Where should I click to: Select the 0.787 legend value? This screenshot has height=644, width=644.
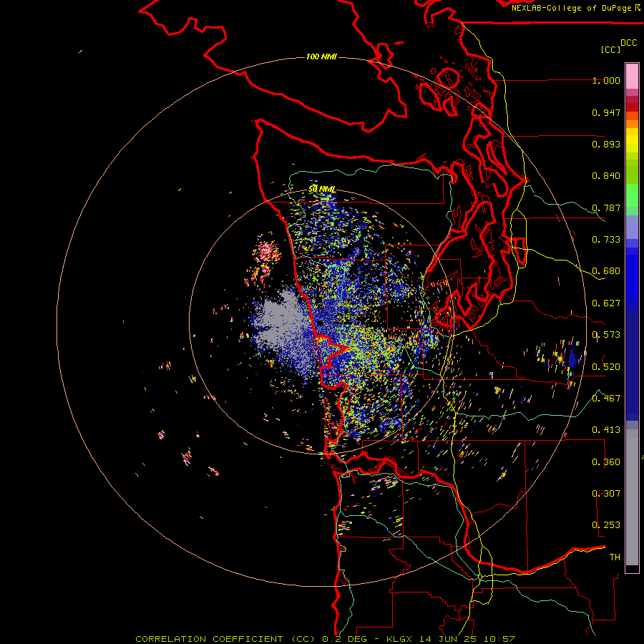(606, 208)
